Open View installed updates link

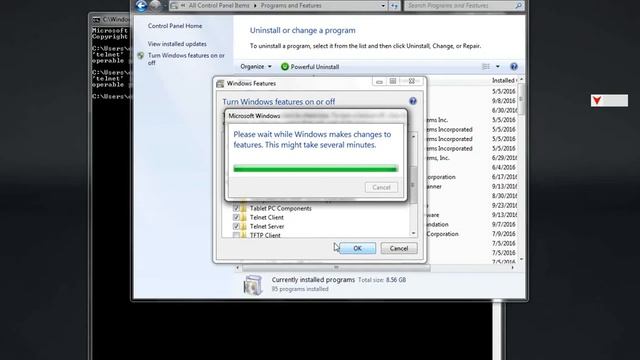[177, 44]
